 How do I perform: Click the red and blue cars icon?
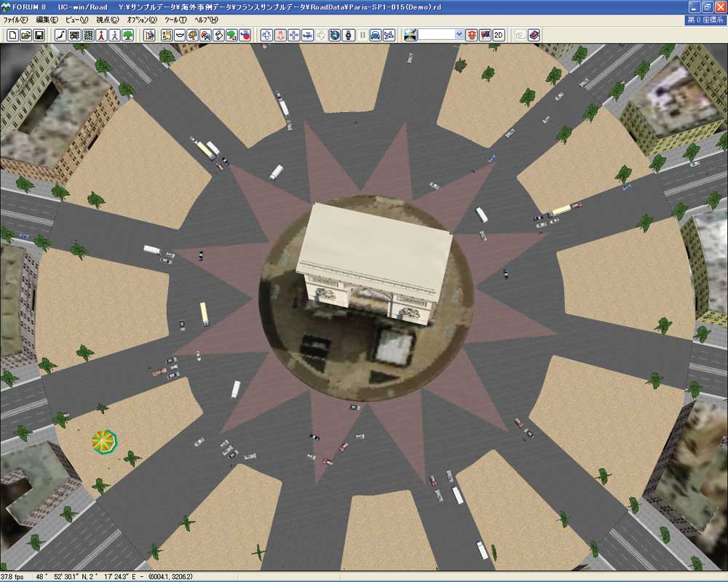coord(205,35)
